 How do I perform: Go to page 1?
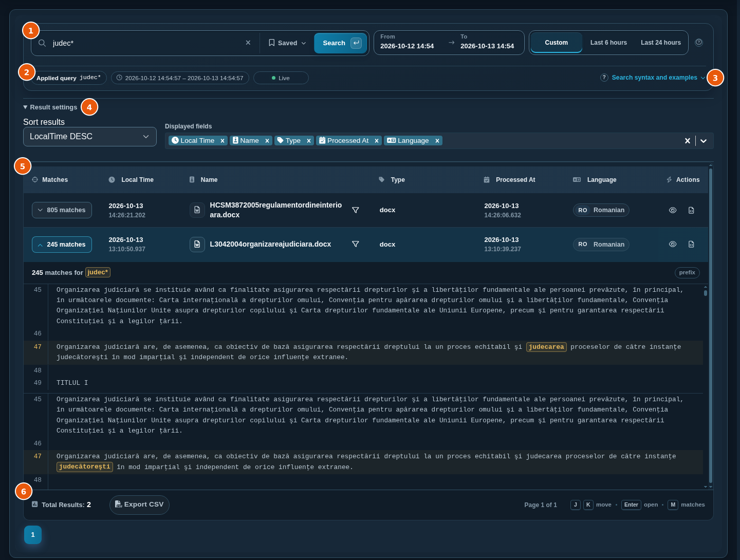33,535
